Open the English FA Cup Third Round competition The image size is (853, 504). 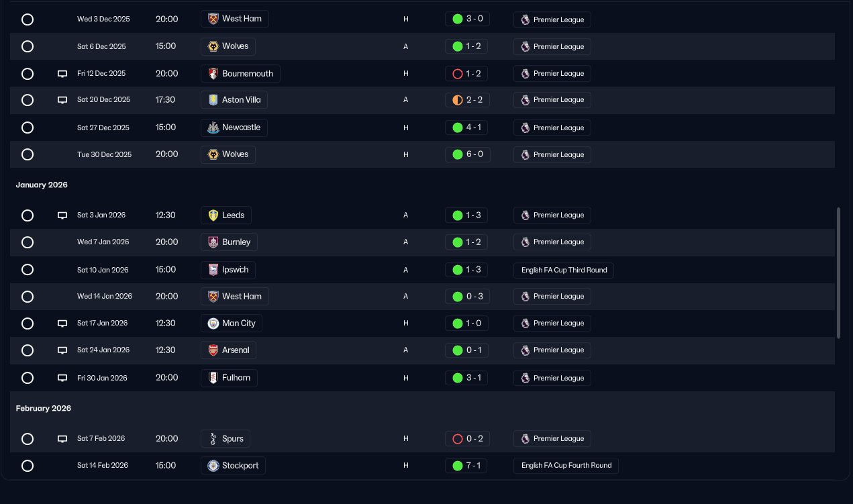tap(564, 270)
